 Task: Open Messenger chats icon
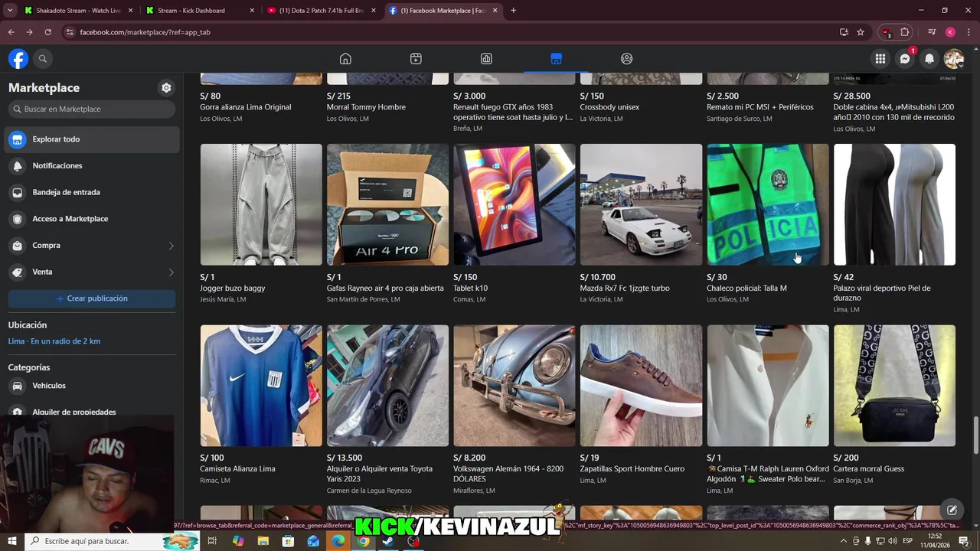pos(905,59)
